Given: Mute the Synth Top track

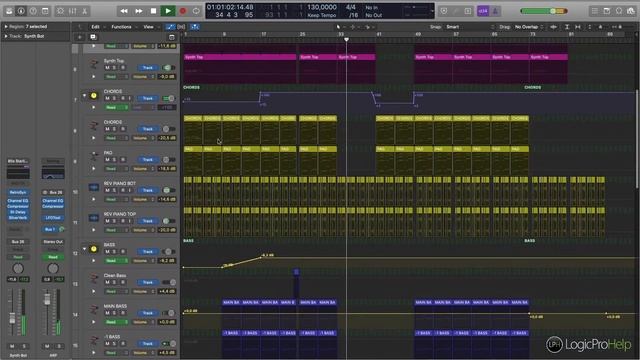Looking at the screenshot, I should [107, 68].
